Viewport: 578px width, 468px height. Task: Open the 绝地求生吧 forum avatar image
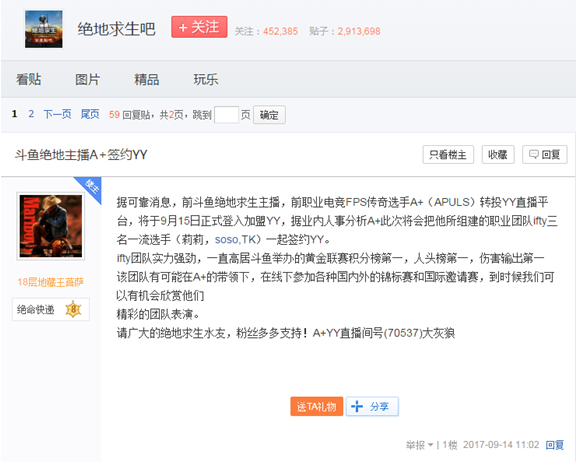click(x=43, y=29)
